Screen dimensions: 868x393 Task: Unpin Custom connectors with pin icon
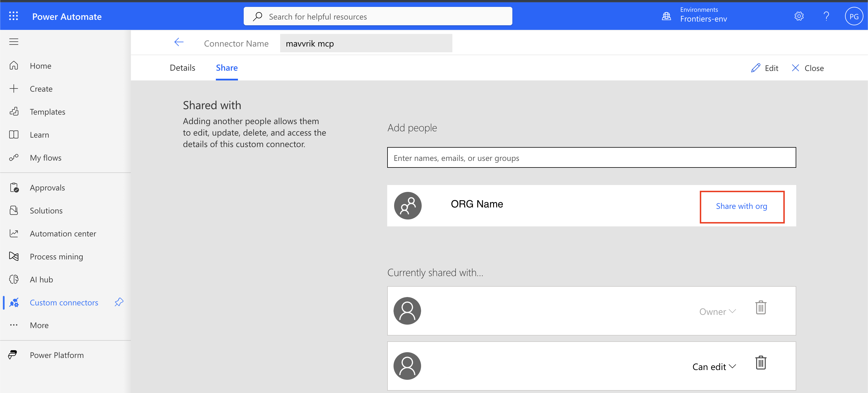119,302
